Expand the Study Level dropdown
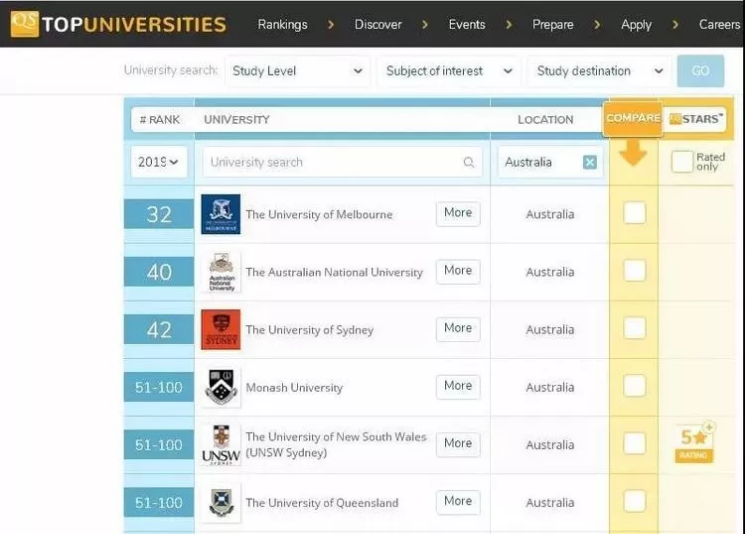Image resolution: width=745 pixels, height=534 pixels. click(x=297, y=71)
